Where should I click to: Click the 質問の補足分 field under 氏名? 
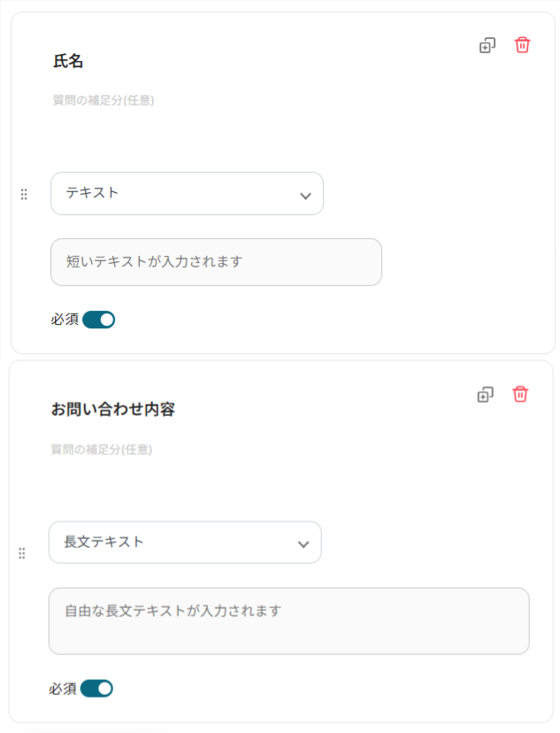104,101
